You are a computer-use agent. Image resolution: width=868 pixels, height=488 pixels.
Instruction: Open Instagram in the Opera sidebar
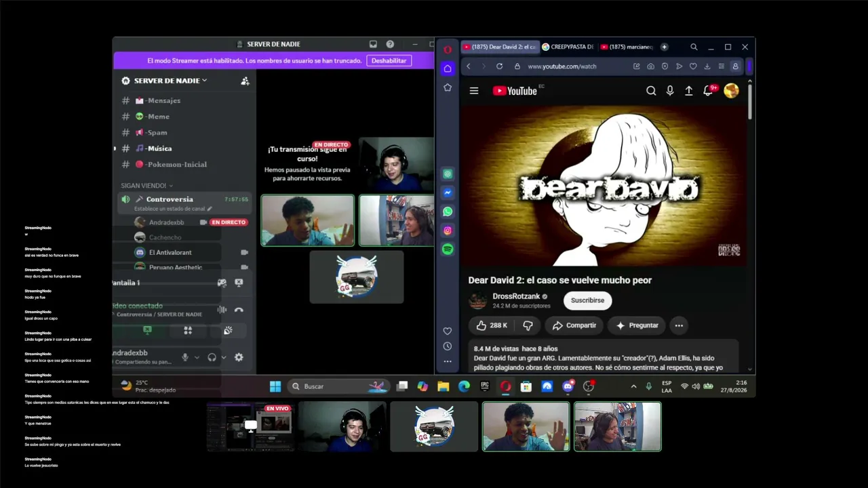pos(448,230)
